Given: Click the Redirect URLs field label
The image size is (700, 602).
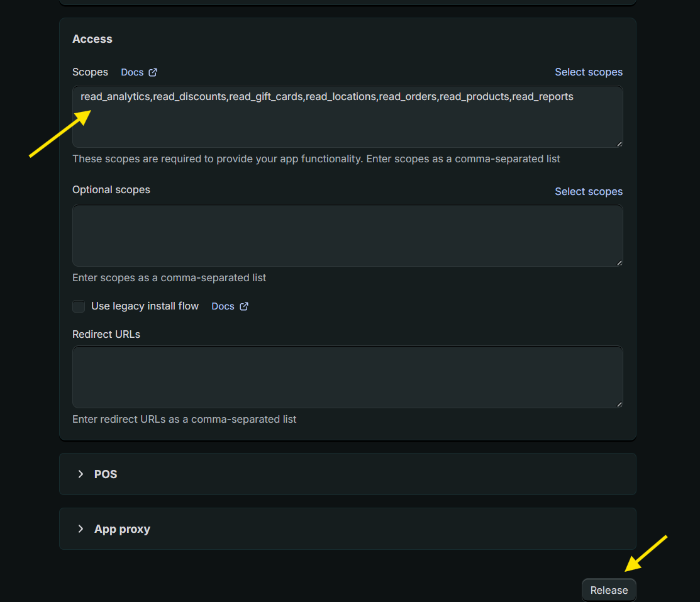Looking at the screenshot, I should click(106, 334).
